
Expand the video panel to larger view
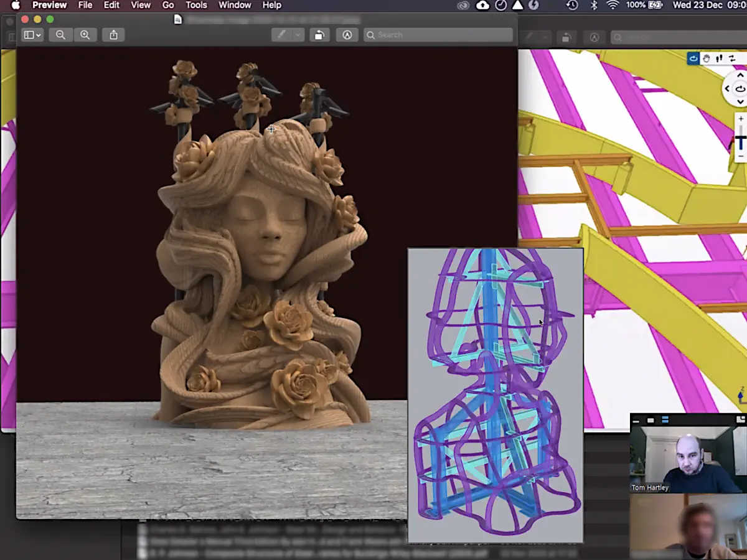(740, 420)
